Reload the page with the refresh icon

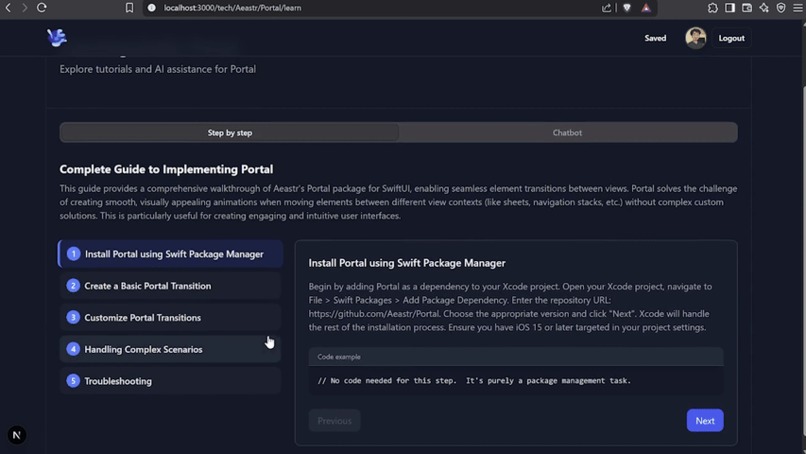[x=42, y=8]
